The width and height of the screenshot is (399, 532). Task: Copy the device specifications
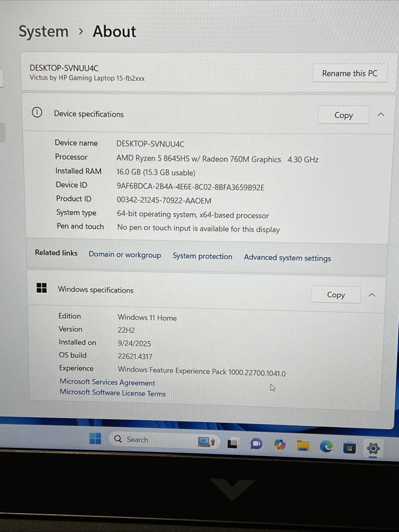(343, 115)
